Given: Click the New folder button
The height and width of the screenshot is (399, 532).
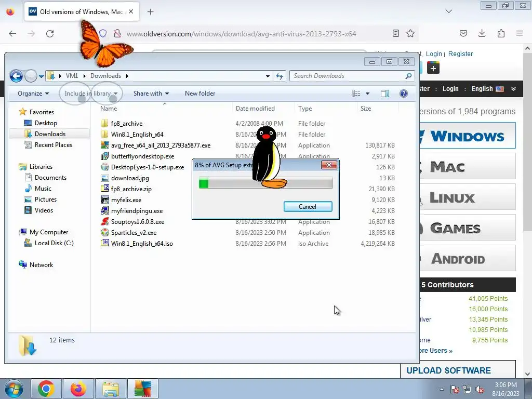Looking at the screenshot, I should 200,94.
